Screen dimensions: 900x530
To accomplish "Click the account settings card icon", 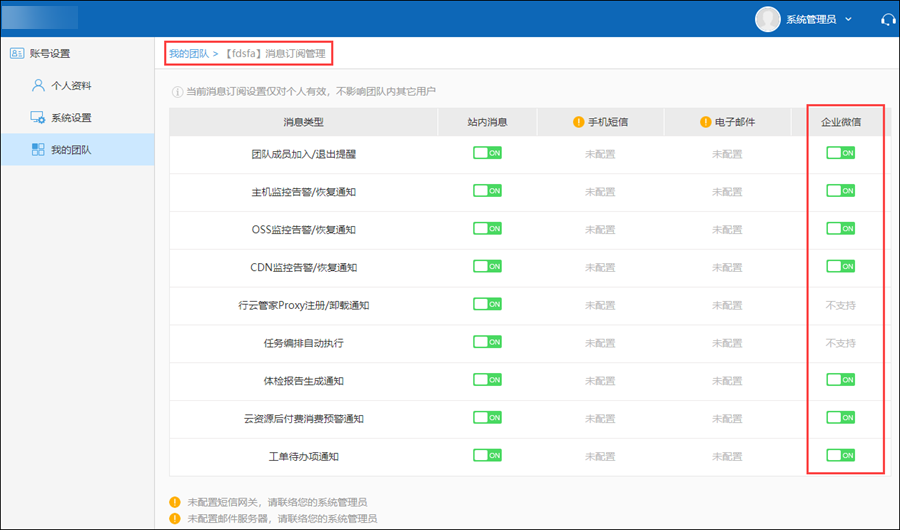I will [x=16, y=54].
